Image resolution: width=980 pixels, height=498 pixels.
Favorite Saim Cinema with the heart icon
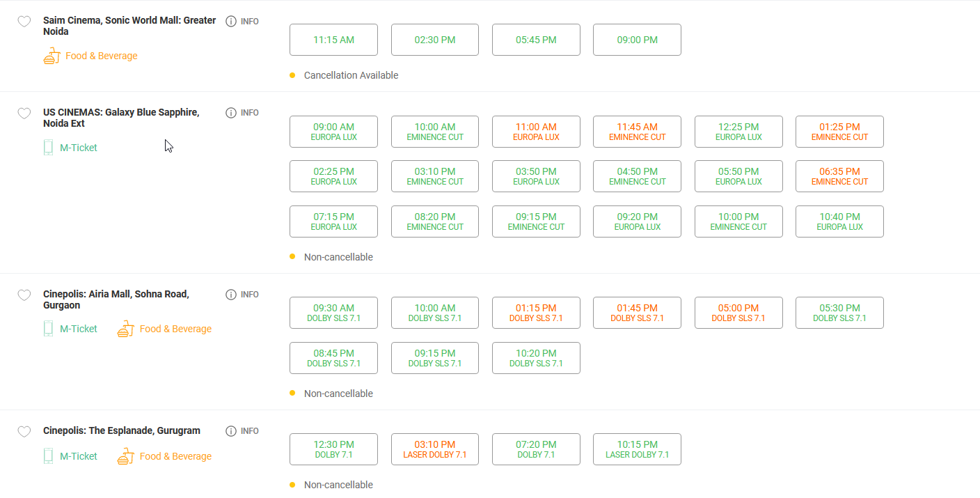point(24,22)
